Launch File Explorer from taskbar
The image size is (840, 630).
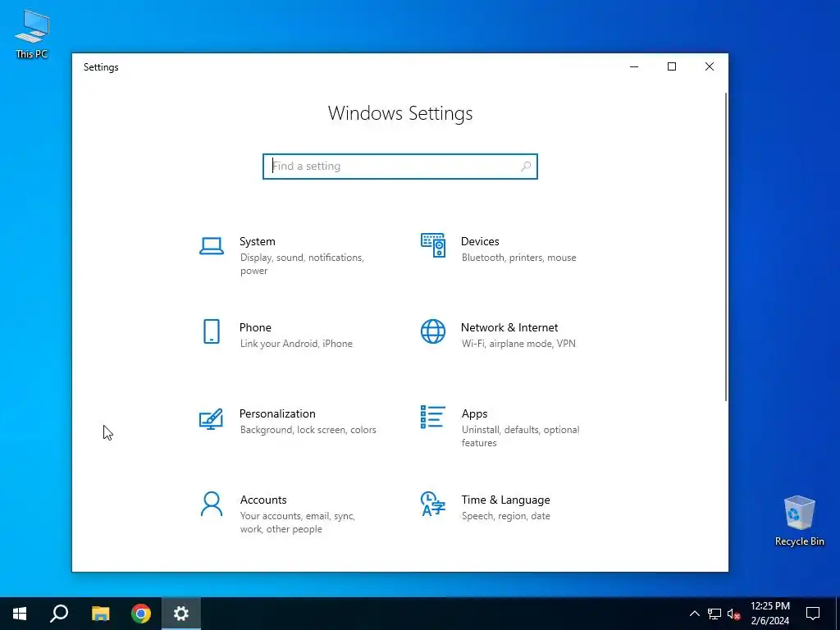100,614
